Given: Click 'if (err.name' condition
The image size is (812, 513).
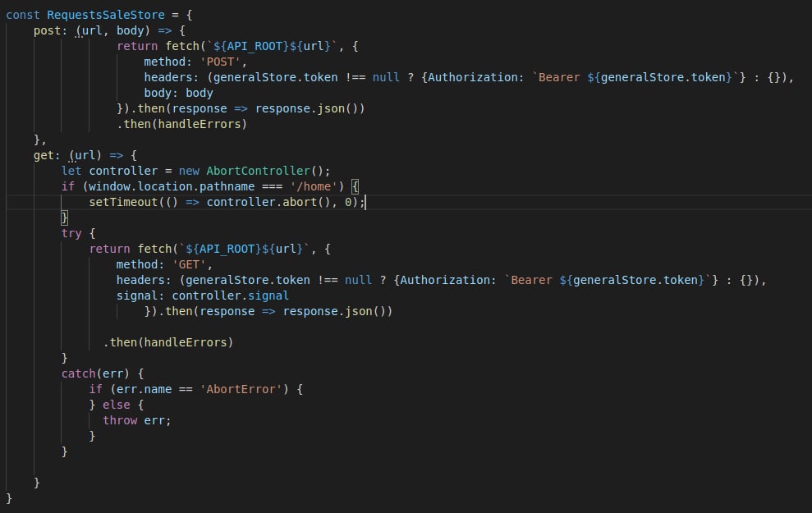Looking at the screenshot, I should click(130, 389).
